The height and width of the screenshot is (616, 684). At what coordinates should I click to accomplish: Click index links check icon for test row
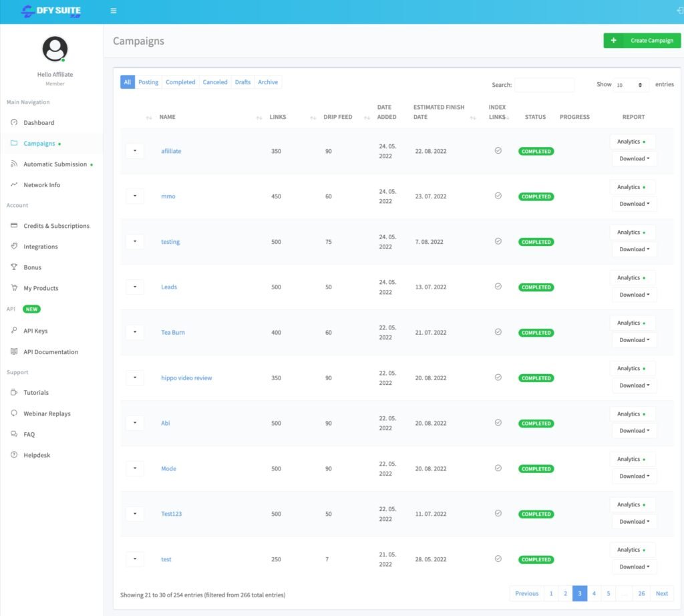click(x=498, y=559)
